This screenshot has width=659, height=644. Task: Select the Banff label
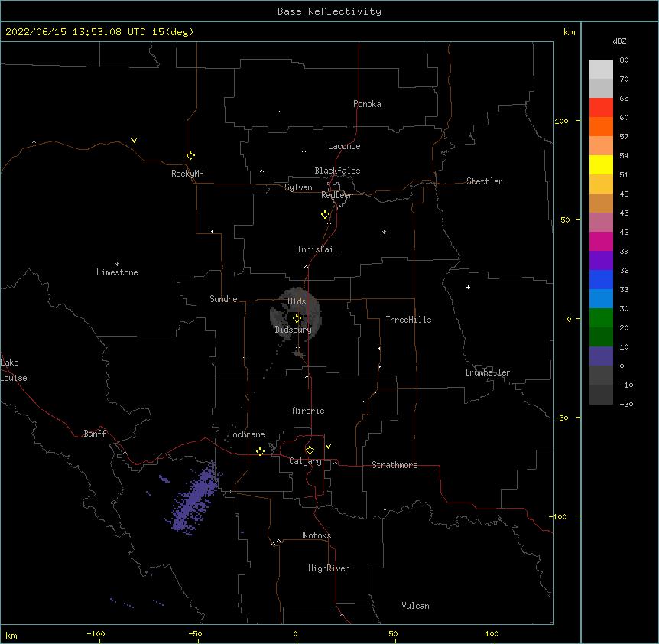tap(95, 434)
